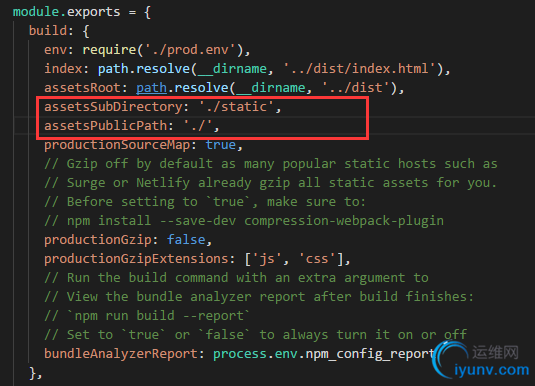
Task: Click the 'true' value of productionSourceMap
Action: (221, 145)
